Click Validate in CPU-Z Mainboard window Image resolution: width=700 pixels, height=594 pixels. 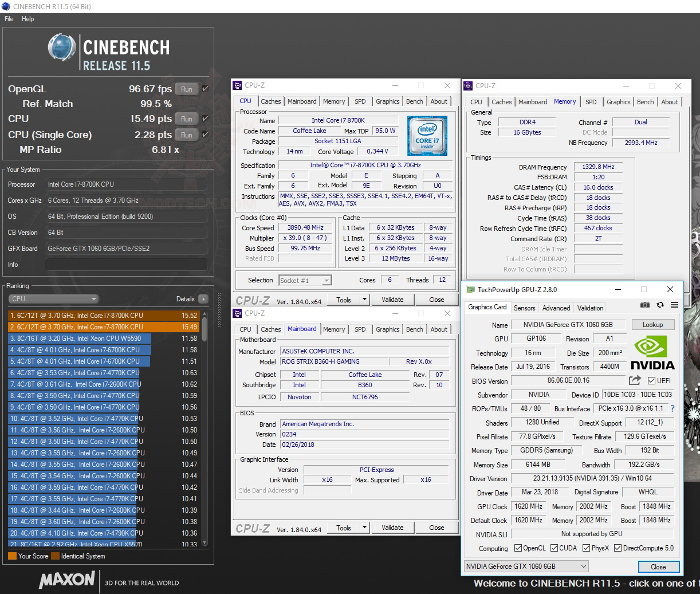click(392, 528)
